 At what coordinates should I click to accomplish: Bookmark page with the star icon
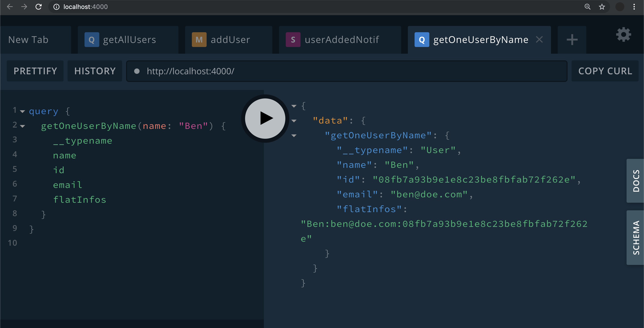point(602,7)
